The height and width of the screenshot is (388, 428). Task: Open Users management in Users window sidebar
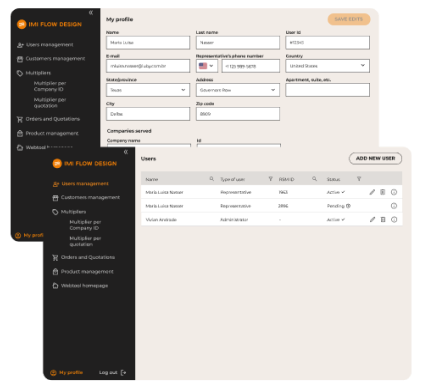81,184
